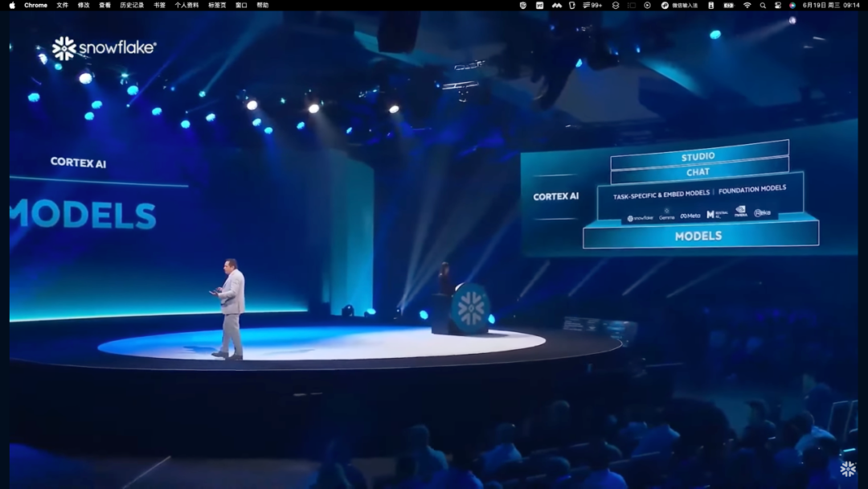868x489 pixels.
Task: Open the 微信输入法 input method menu
Action: [x=679, y=5]
